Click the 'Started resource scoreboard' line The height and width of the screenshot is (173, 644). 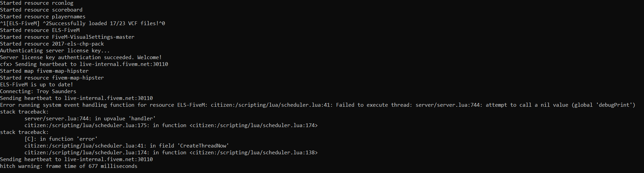click(x=41, y=10)
